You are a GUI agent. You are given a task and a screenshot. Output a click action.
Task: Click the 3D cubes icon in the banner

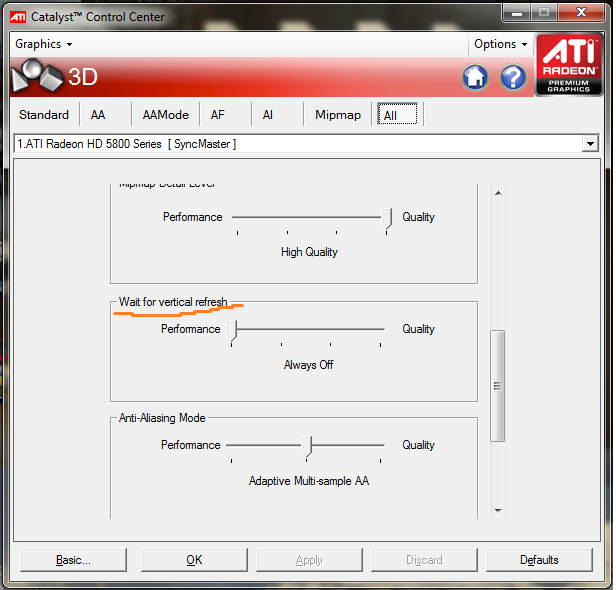pyautogui.click(x=36, y=78)
